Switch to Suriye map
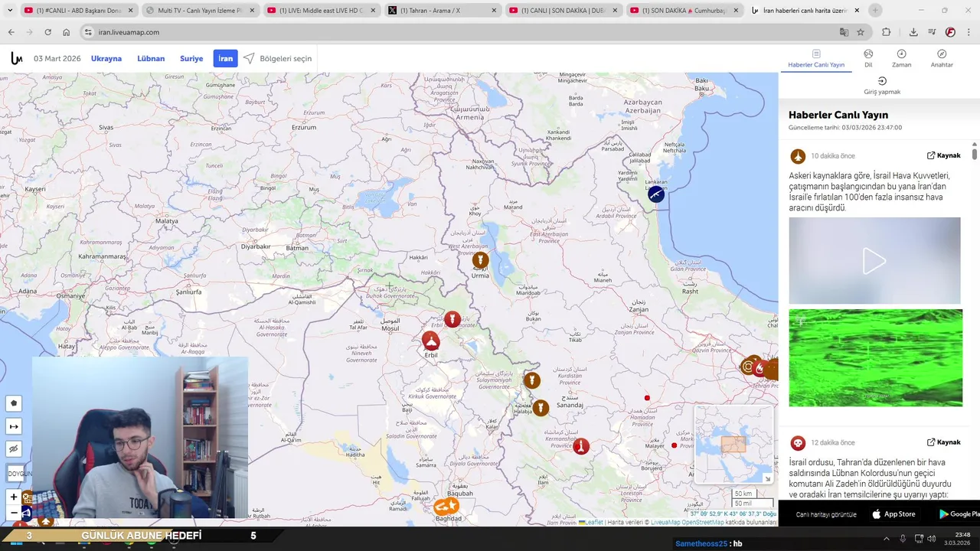The width and height of the screenshot is (980, 551). [x=191, y=59]
